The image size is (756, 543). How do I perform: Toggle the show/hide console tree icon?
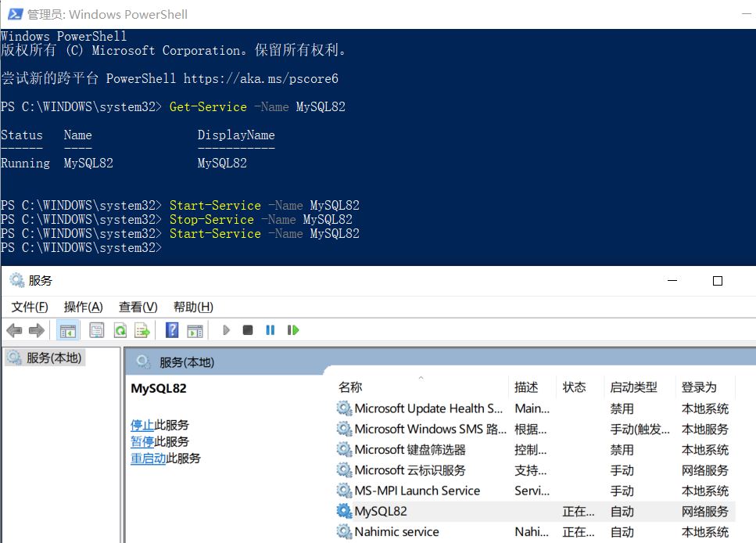tap(67, 331)
